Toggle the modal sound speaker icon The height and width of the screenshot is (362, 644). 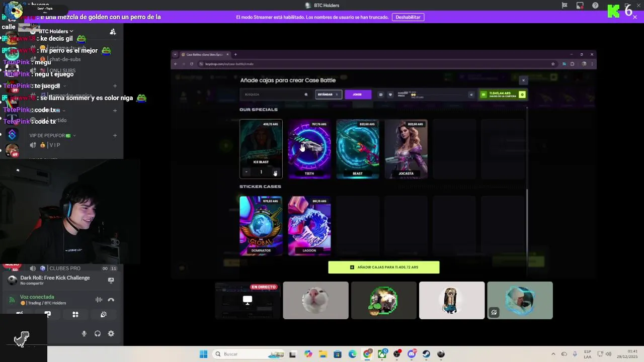tap(471, 95)
